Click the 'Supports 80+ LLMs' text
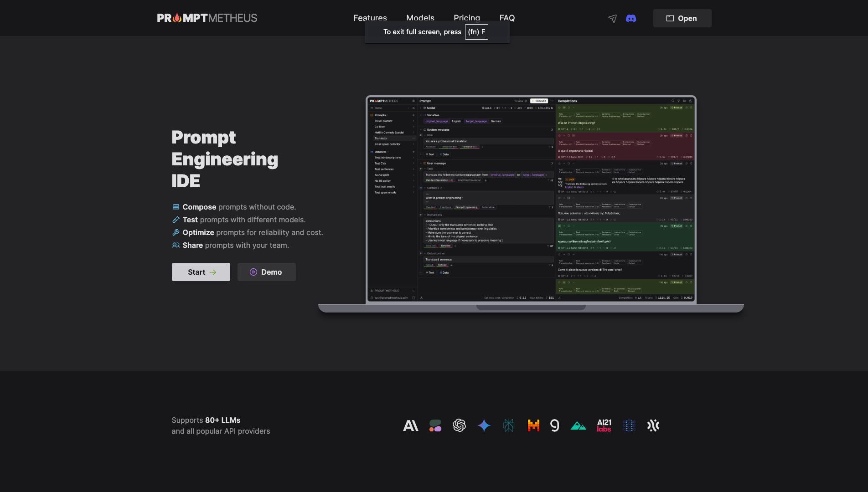 tap(206, 420)
